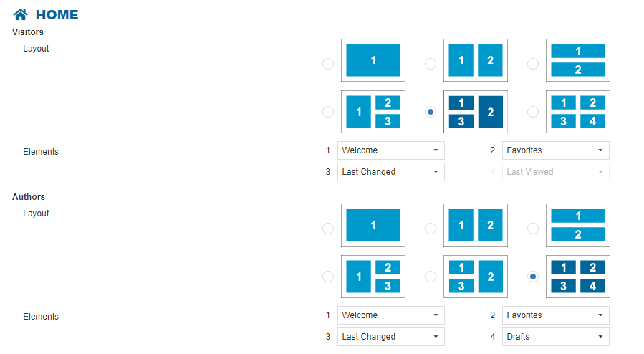Click Visitors two-column layout thumbnail

coord(476,60)
